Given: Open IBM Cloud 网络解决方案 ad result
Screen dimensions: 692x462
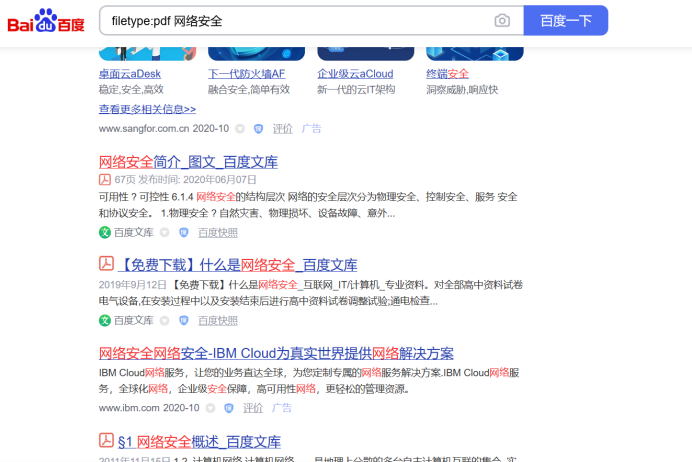Looking at the screenshot, I should tap(276, 353).
